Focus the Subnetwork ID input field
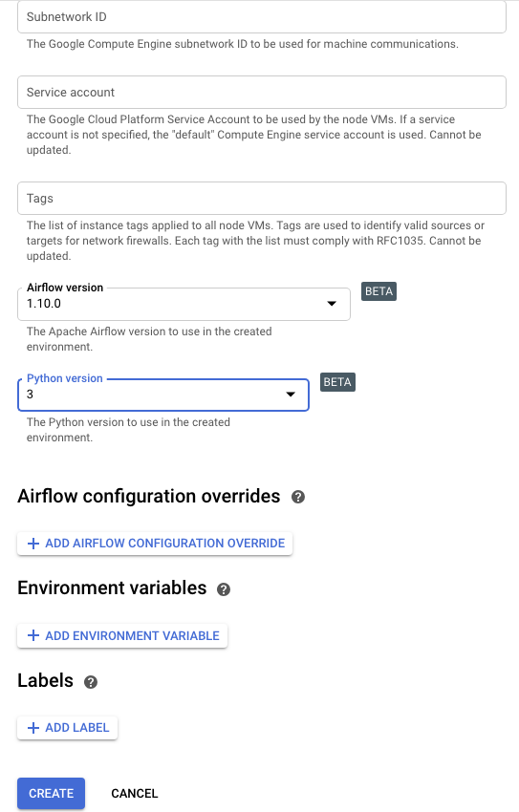Screen dimensions: 519x812 [x=262, y=17]
